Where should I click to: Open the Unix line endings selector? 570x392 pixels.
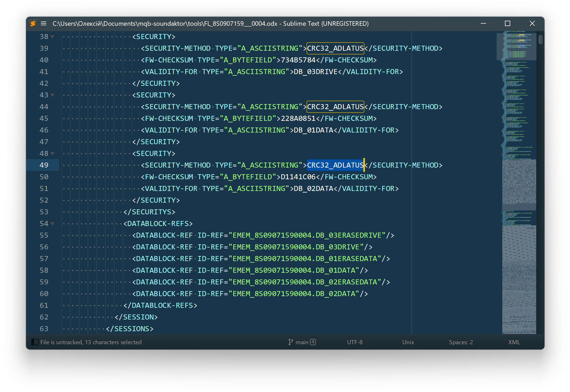(x=408, y=342)
